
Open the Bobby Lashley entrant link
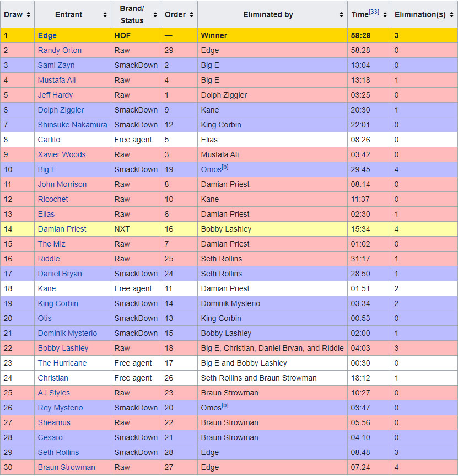tap(63, 348)
